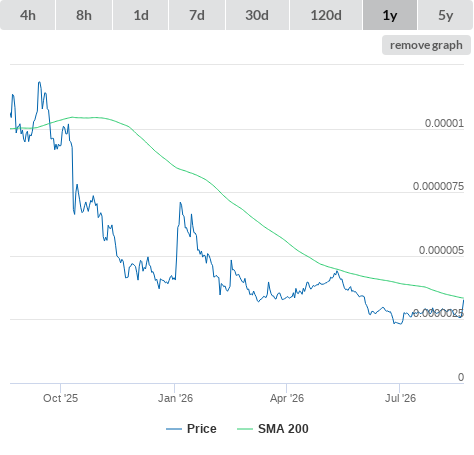Open the 5y chart range
Image resolution: width=474 pixels, height=455 pixels.
click(x=446, y=15)
